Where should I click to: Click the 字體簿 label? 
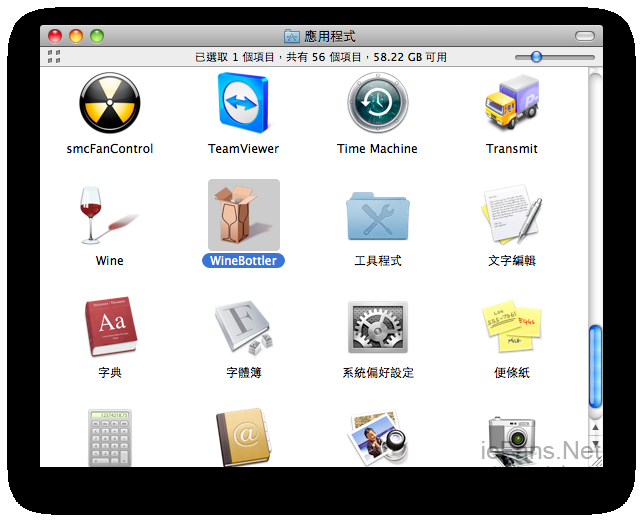pos(244,372)
